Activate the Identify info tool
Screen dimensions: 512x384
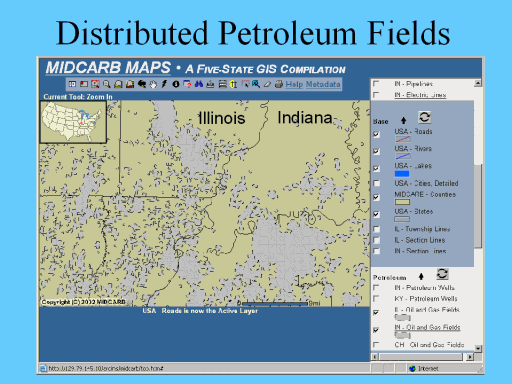tap(176, 84)
